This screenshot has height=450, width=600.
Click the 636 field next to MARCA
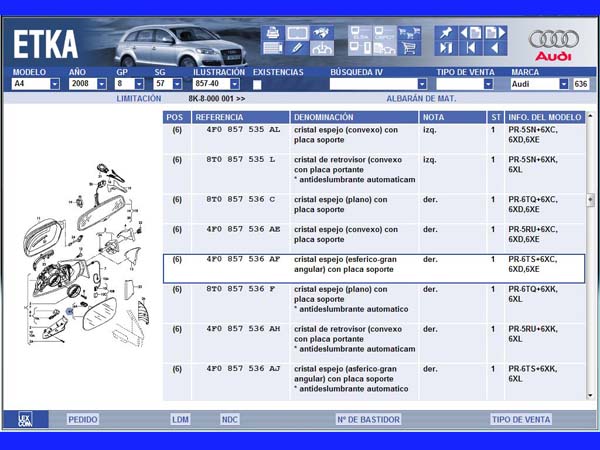(580, 84)
